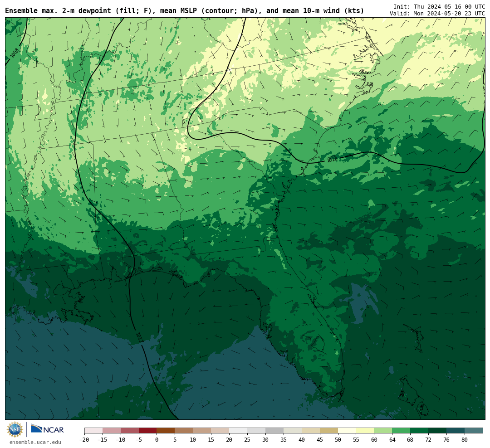Click the colorbar tick label '72'
This screenshot has width=490, height=448.
[x=429, y=440]
